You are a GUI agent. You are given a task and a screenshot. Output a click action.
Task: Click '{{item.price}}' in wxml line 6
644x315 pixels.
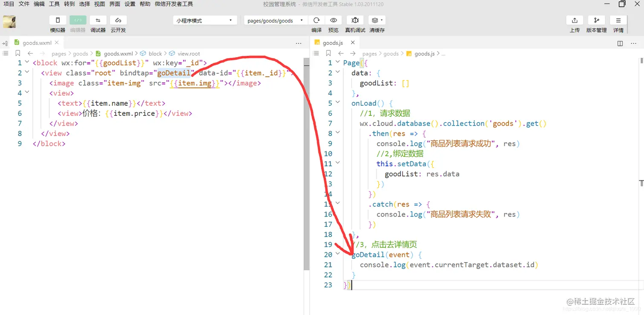click(x=134, y=113)
